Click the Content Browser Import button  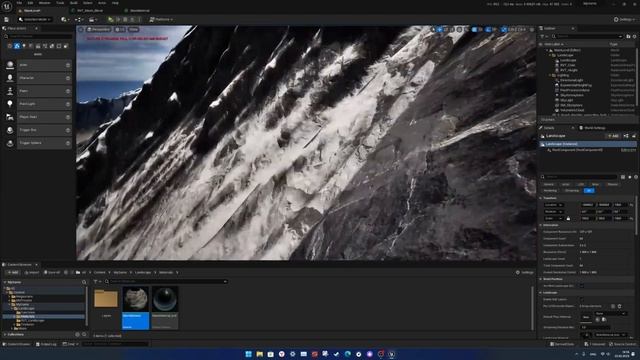[x=32, y=272]
